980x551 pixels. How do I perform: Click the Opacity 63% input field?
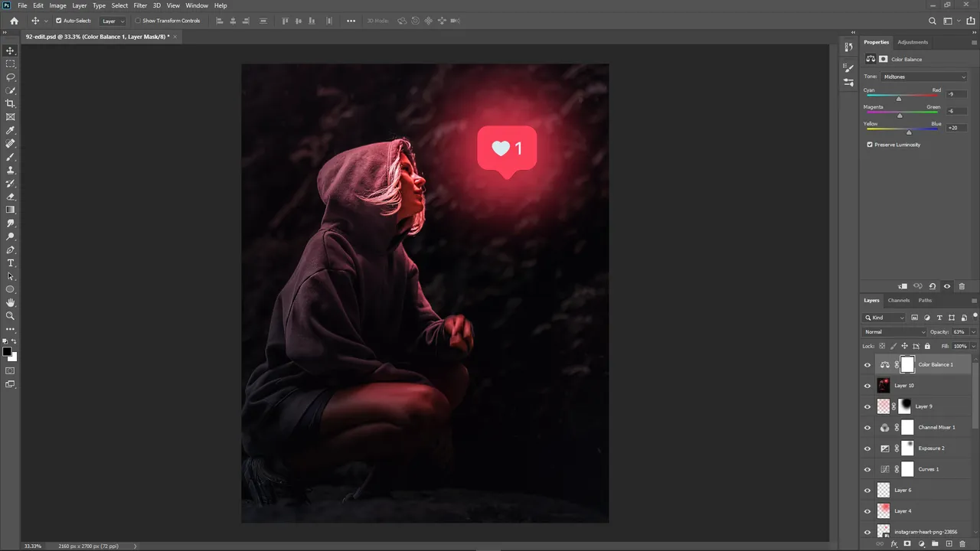[960, 332]
